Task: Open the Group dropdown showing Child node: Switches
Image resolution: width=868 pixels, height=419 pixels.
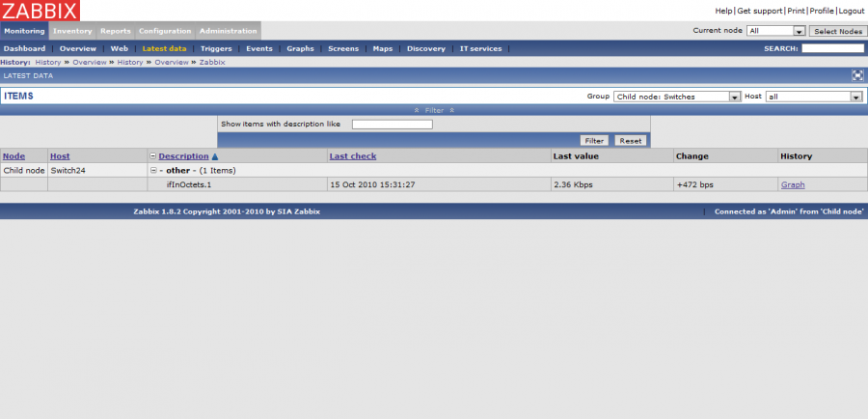Action: [677, 97]
